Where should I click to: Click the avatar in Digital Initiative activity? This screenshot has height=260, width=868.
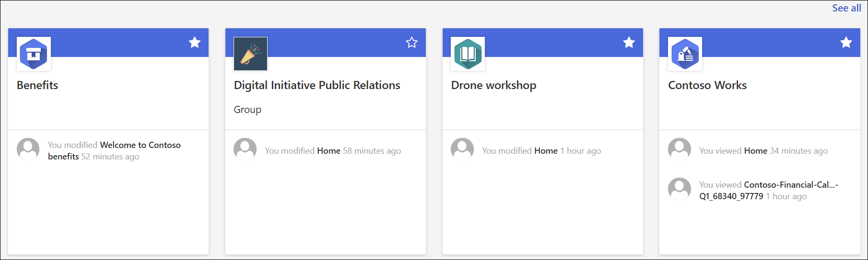(245, 149)
